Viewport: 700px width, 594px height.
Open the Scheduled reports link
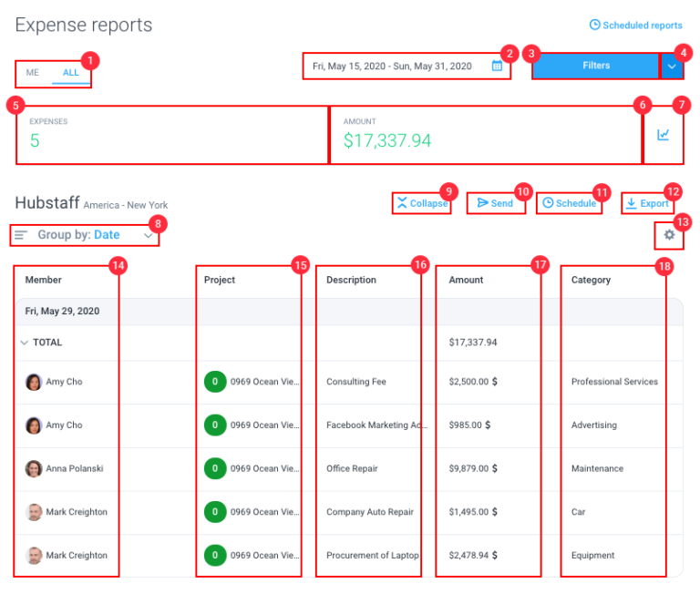(635, 26)
